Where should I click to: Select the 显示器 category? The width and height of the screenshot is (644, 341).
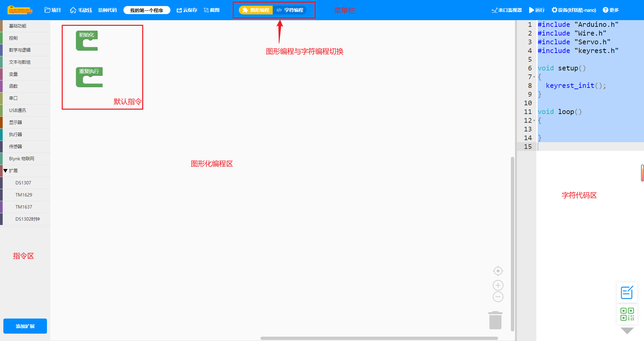click(x=25, y=122)
